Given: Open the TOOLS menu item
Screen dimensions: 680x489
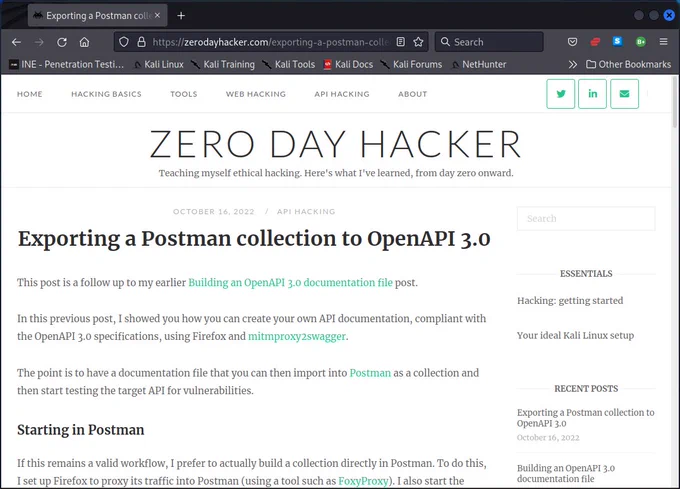Looking at the screenshot, I should click(x=184, y=94).
